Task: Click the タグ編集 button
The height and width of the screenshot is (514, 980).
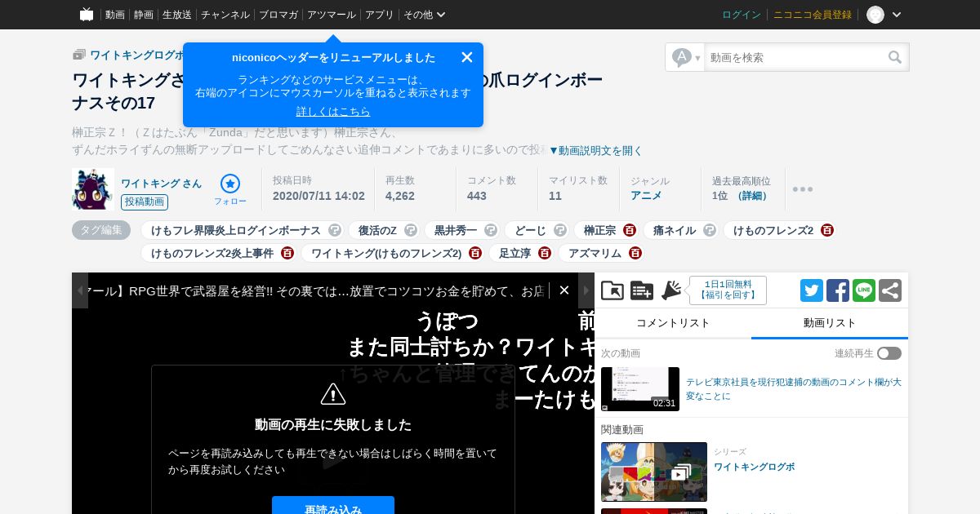Action: pyautogui.click(x=101, y=230)
